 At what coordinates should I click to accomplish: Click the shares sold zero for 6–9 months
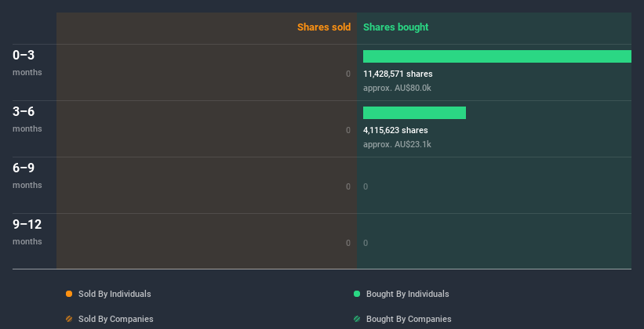tap(348, 186)
